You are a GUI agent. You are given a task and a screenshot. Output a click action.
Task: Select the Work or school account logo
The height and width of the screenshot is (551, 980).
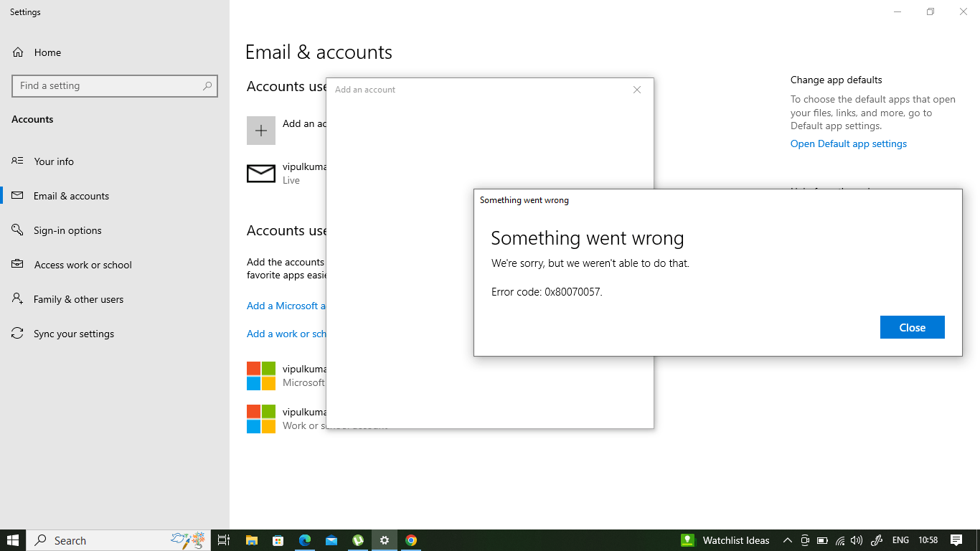(261, 419)
